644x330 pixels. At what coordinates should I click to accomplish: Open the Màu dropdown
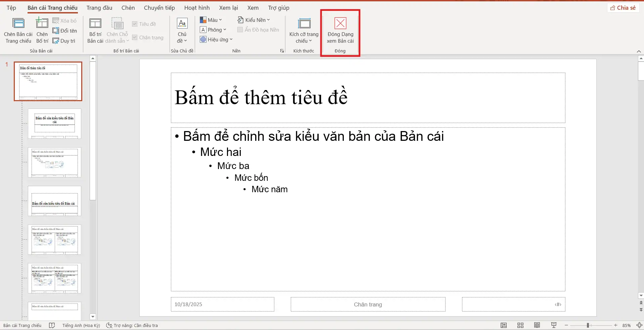[211, 20]
